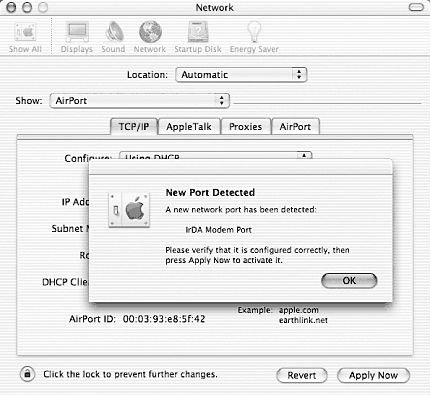
Task: Switch to the Proxies tab
Action: [x=246, y=127]
